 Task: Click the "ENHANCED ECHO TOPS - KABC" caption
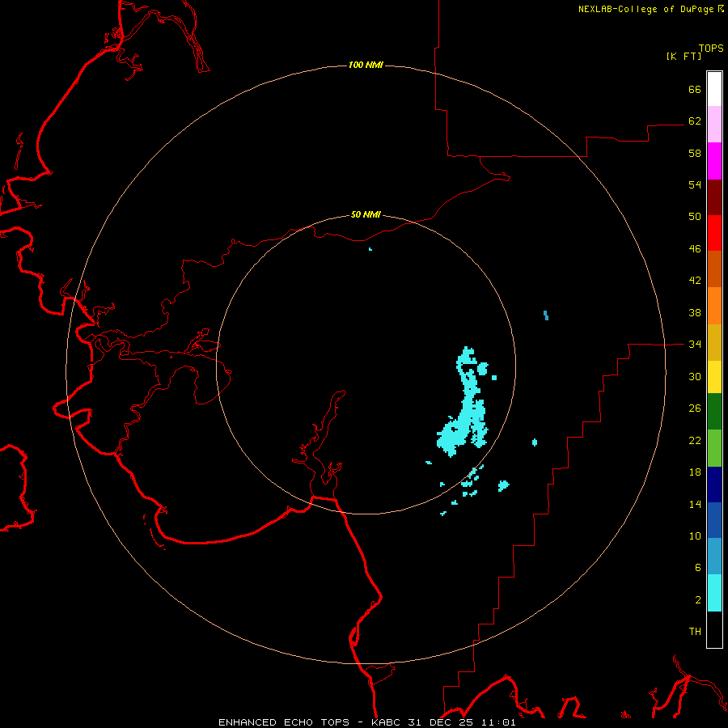(x=311, y=722)
